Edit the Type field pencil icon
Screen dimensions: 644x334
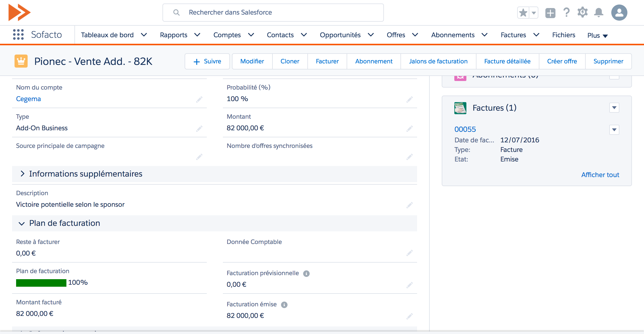tap(199, 129)
